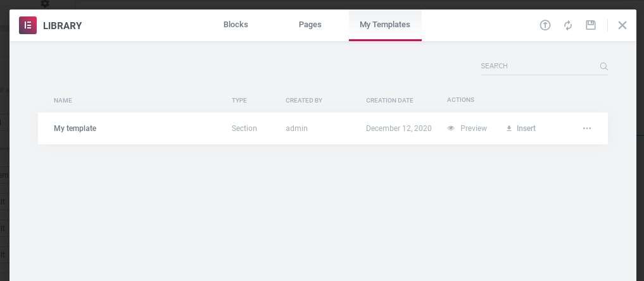Open more options for My template
Image resolution: width=644 pixels, height=281 pixels.
click(587, 128)
